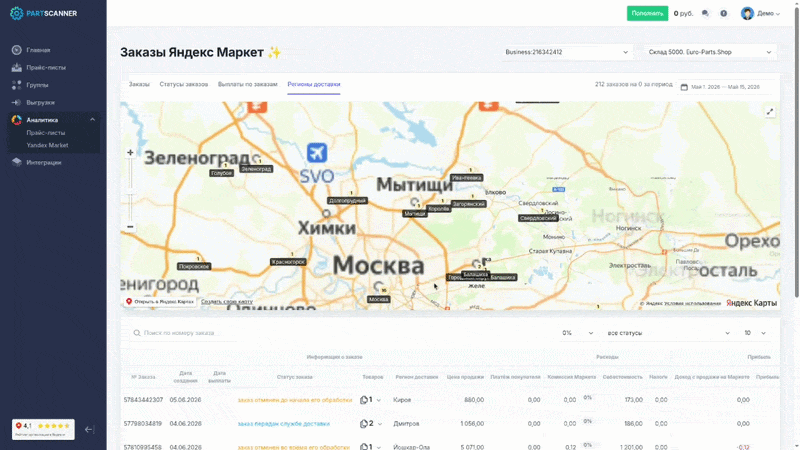Switch to Выплаты по заказам tab

[247, 84]
